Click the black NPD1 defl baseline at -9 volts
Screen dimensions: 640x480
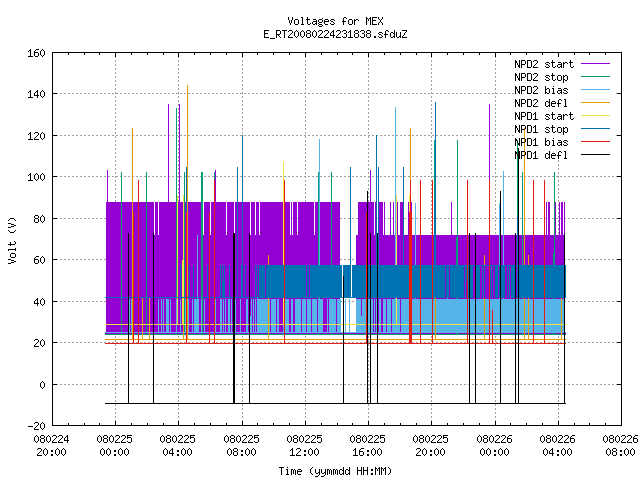[335, 403]
